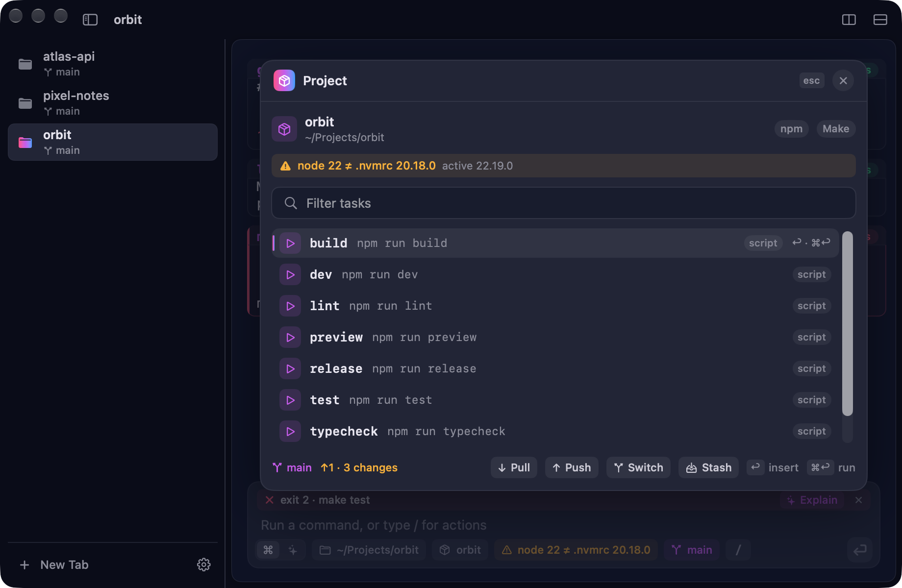902x588 pixels.
Task: Click the task list scrollbar
Action: click(x=848, y=323)
